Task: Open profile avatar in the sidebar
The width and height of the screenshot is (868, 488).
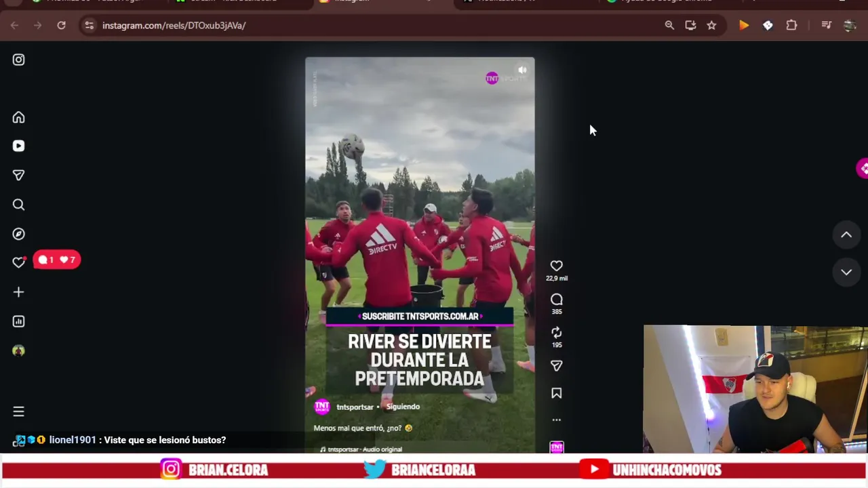Action: 18,350
